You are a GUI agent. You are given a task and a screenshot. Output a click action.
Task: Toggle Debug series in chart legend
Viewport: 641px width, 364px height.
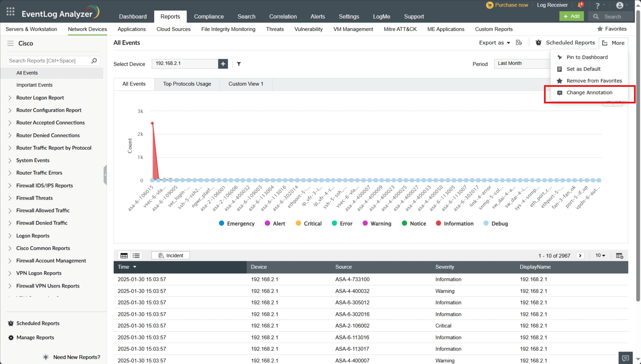pyautogui.click(x=496, y=224)
